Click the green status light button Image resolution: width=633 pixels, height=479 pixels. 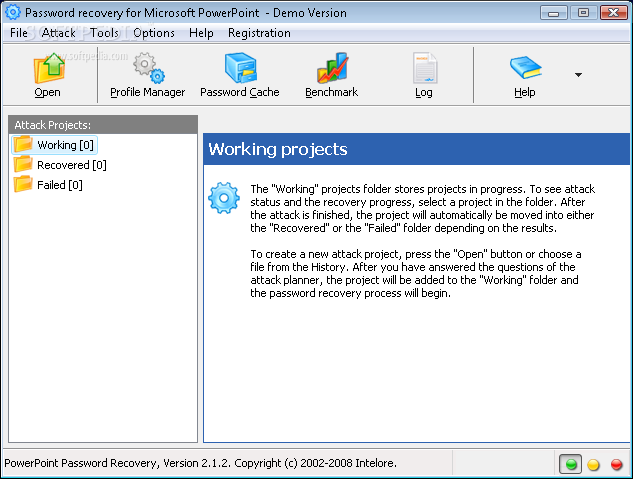(570, 464)
